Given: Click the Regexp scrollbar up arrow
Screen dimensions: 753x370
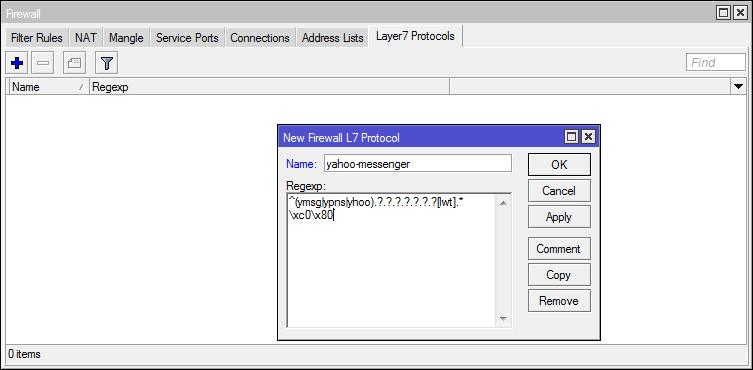Looking at the screenshot, I should click(x=503, y=203).
